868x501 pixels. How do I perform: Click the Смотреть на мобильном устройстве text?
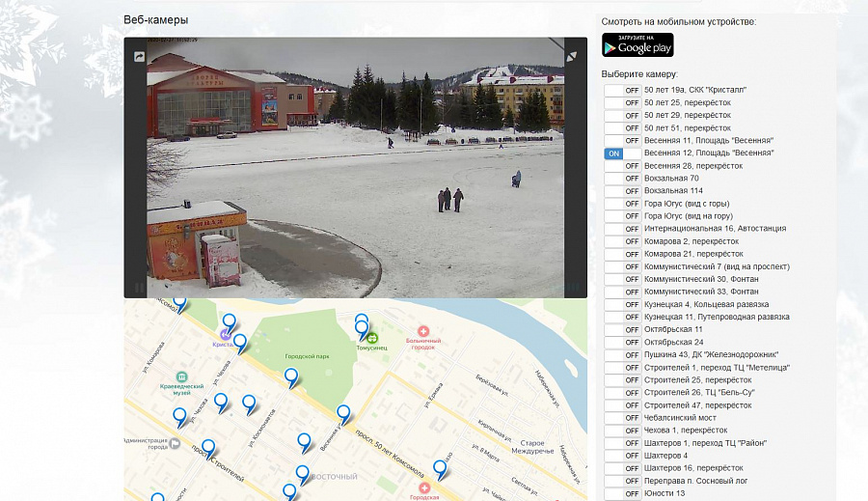(x=679, y=22)
